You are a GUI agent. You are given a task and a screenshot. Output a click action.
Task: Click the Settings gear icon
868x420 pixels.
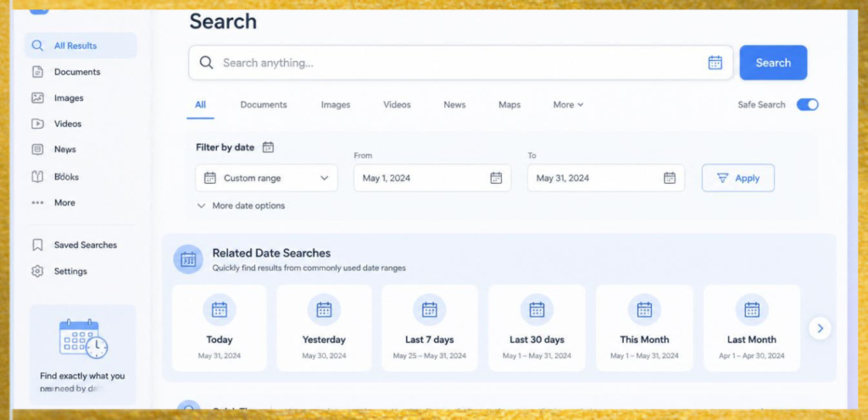(37, 271)
